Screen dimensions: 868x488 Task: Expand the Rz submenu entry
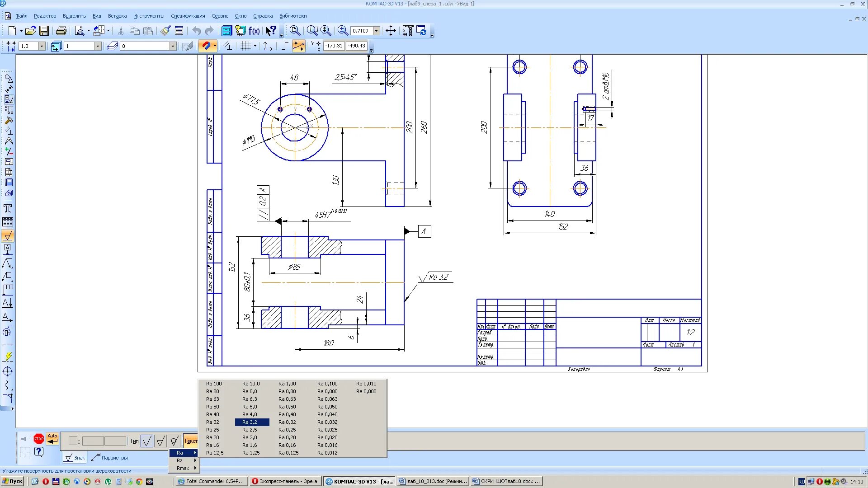click(x=184, y=460)
